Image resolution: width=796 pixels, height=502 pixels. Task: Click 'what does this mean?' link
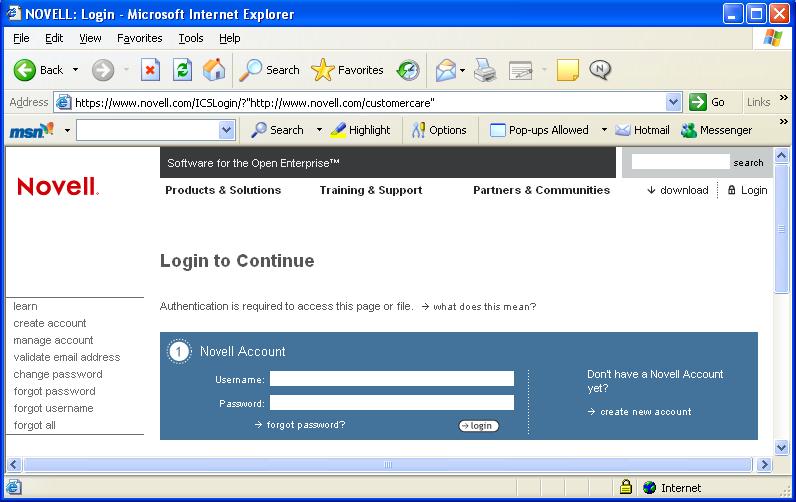pos(479,307)
